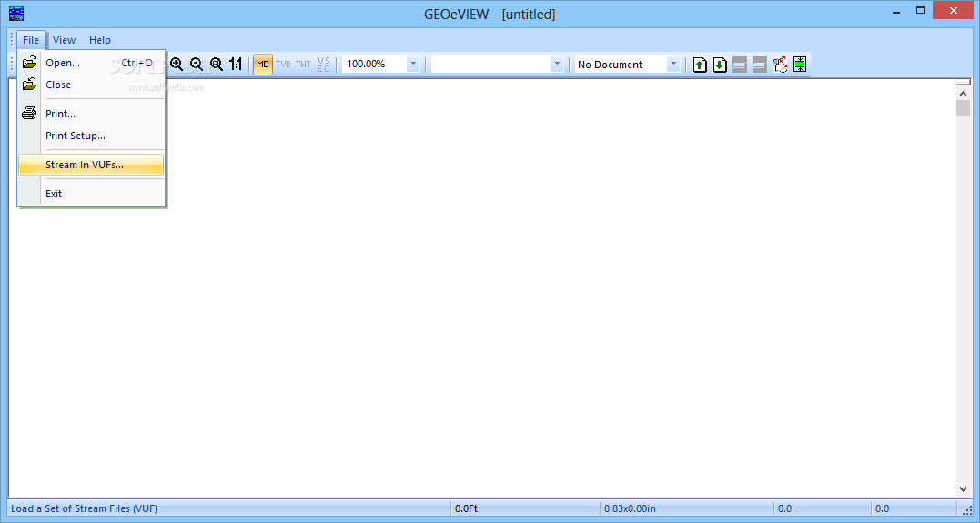Open the 100.00% zoom dropdown
The image size is (980, 523).
(x=412, y=64)
